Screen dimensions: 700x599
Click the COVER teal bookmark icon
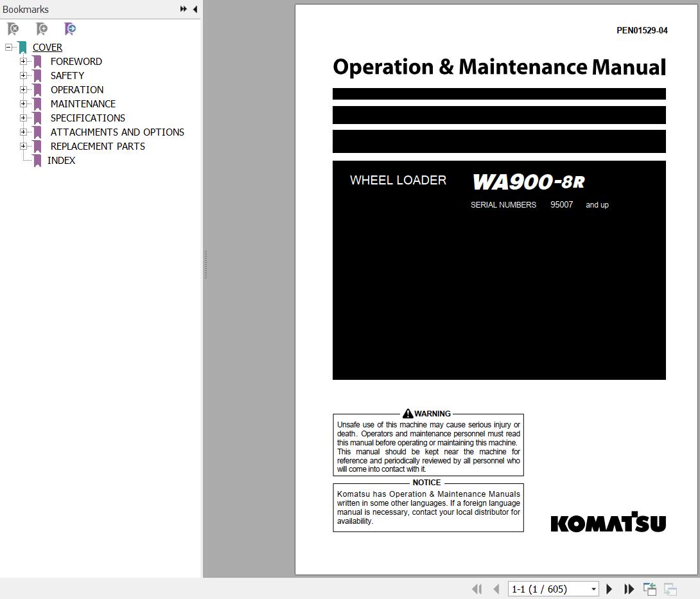pyautogui.click(x=22, y=48)
